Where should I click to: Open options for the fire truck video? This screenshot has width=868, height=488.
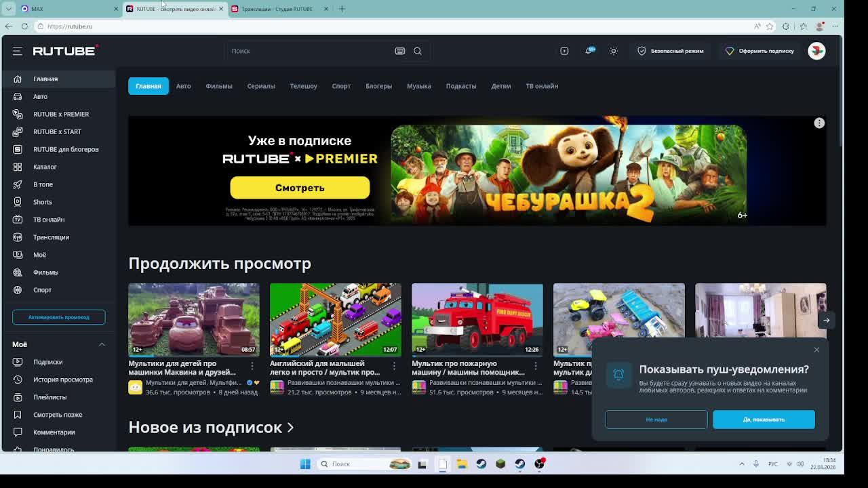coord(536,366)
